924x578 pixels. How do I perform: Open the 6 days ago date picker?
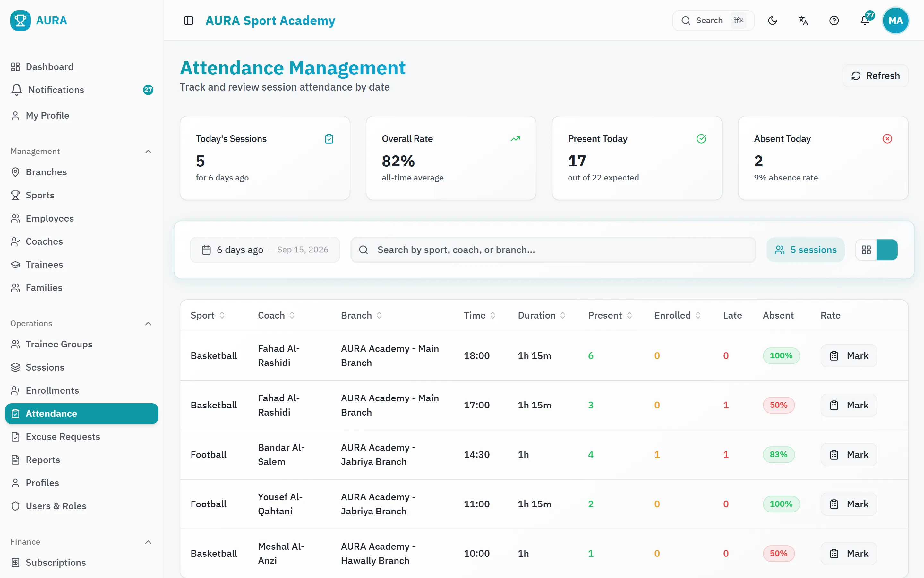tap(265, 250)
